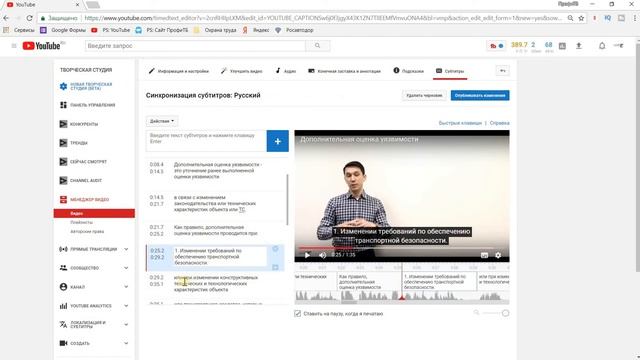Open the Google Формы bookmark
This screenshot has height=360, width=640.
click(63, 30)
